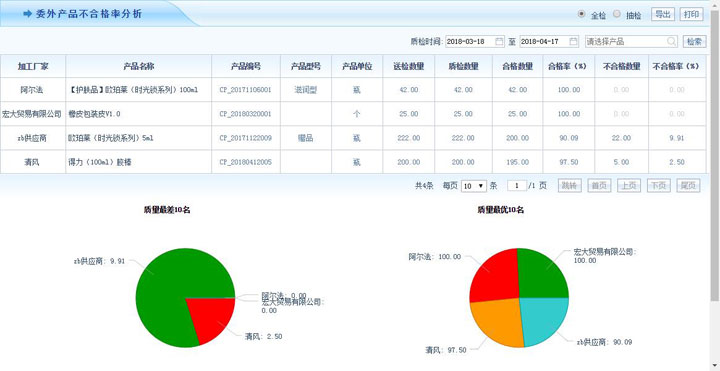The height and width of the screenshot is (371, 720).
Task: Click the 检索 search button
Action: coord(694,41)
